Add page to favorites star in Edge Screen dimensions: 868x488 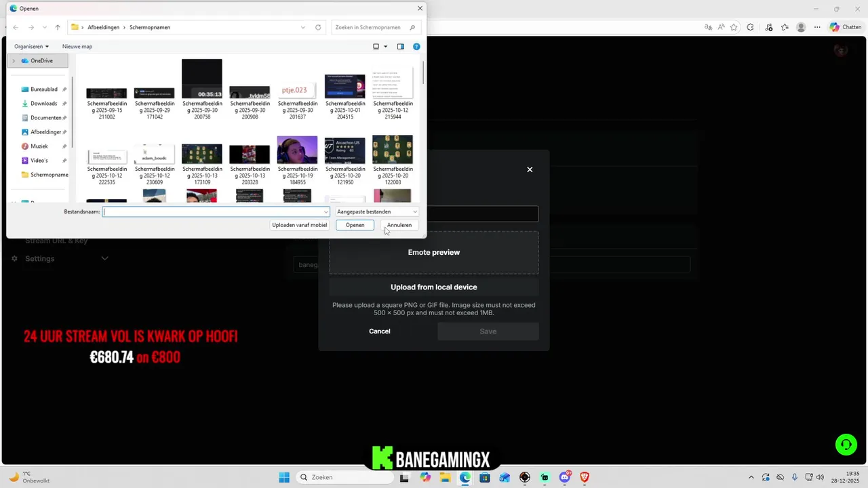click(x=734, y=27)
